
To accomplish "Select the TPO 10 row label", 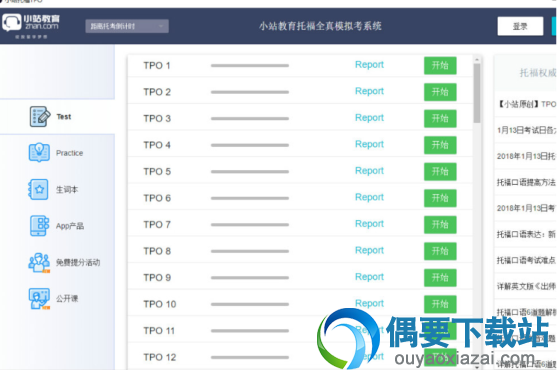I will click(160, 304).
